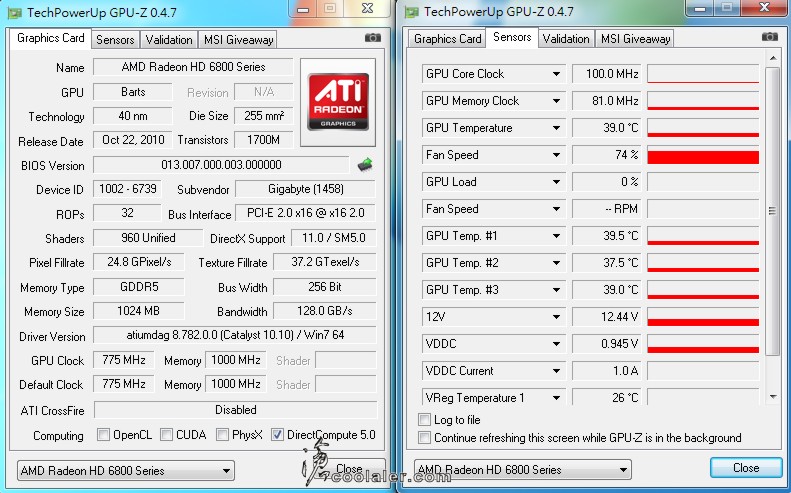791x493 pixels.
Task: Switch to Graphics Card tab in right window
Action: 447,39
